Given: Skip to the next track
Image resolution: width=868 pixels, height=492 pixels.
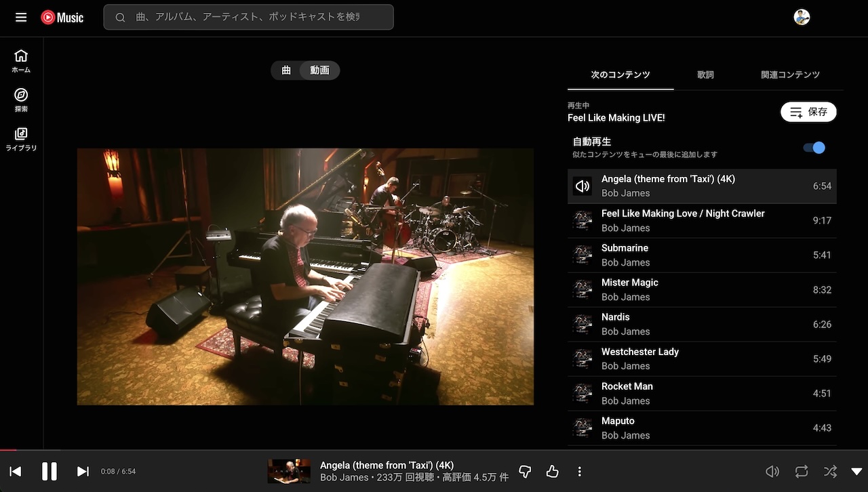Looking at the screenshot, I should (x=83, y=472).
